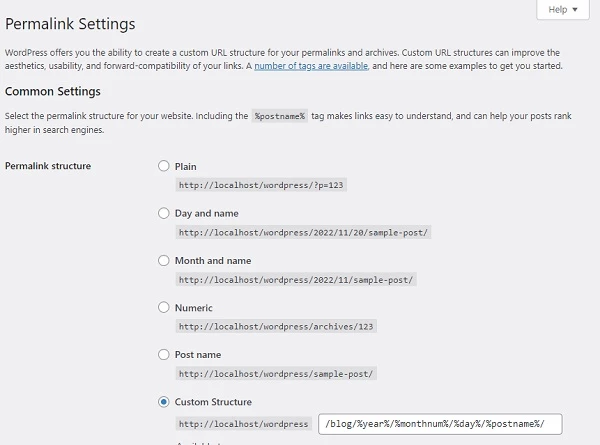Select the Day and name radio button
600x445 pixels.
pyautogui.click(x=164, y=213)
